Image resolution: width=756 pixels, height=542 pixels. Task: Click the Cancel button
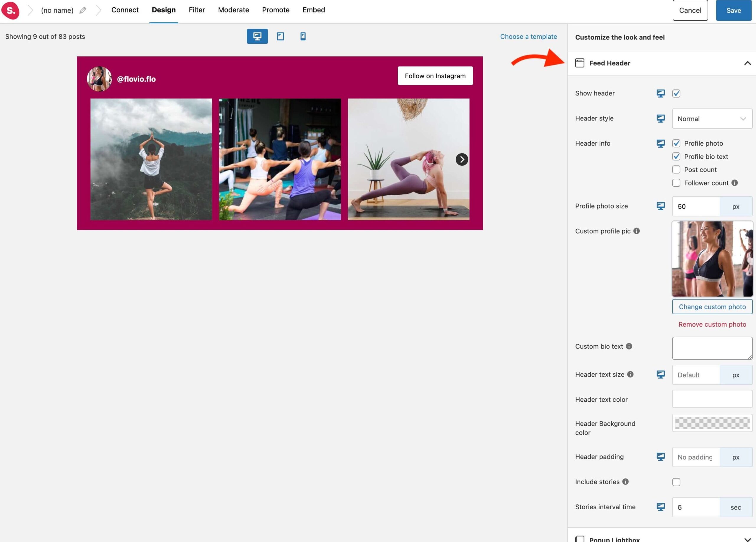tap(690, 10)
